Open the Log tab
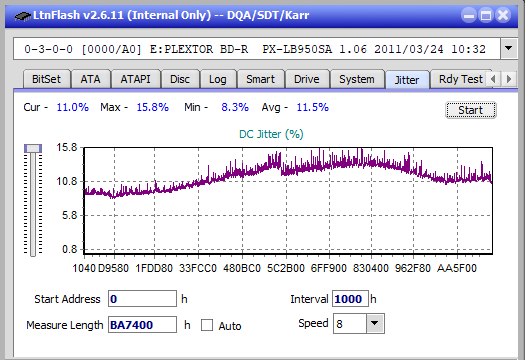Screen dimensions: 525x360 (x=218, y=79)
